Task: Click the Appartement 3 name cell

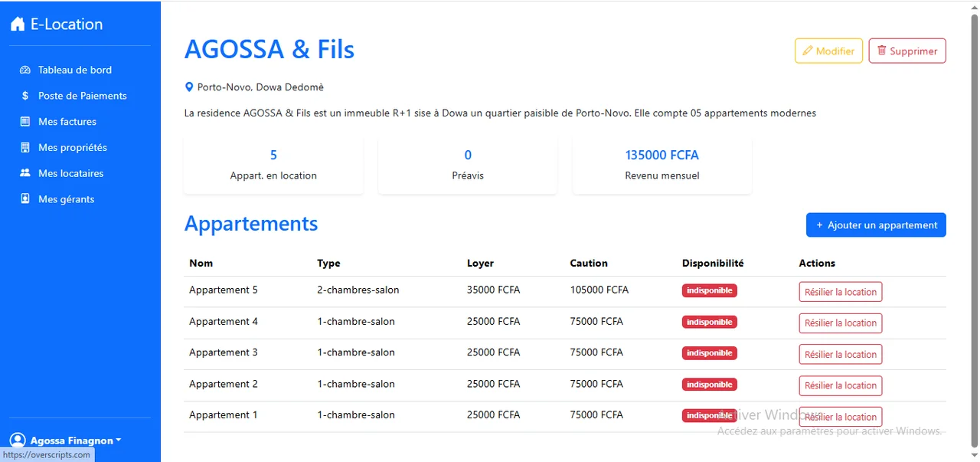Action: (x=224, y=352)
